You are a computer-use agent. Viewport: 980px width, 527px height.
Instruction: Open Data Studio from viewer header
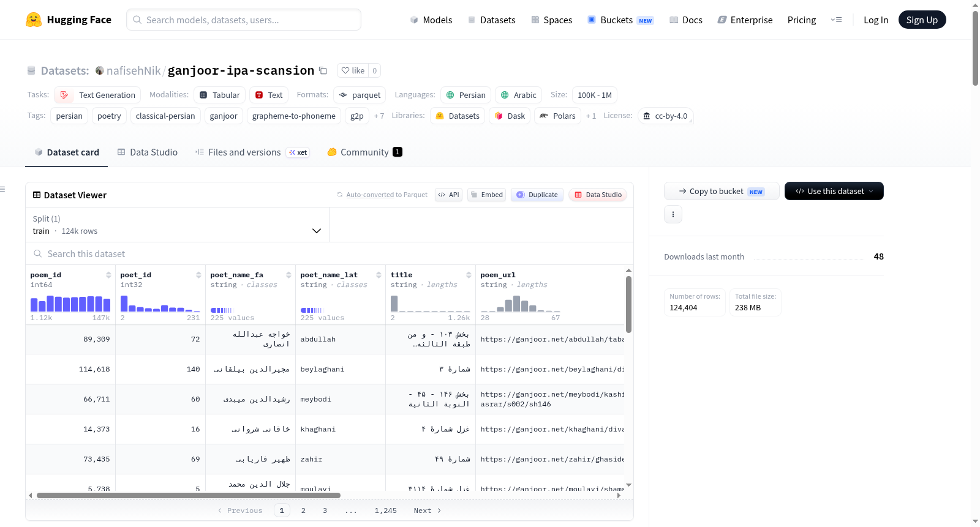(x=598, y=195)
